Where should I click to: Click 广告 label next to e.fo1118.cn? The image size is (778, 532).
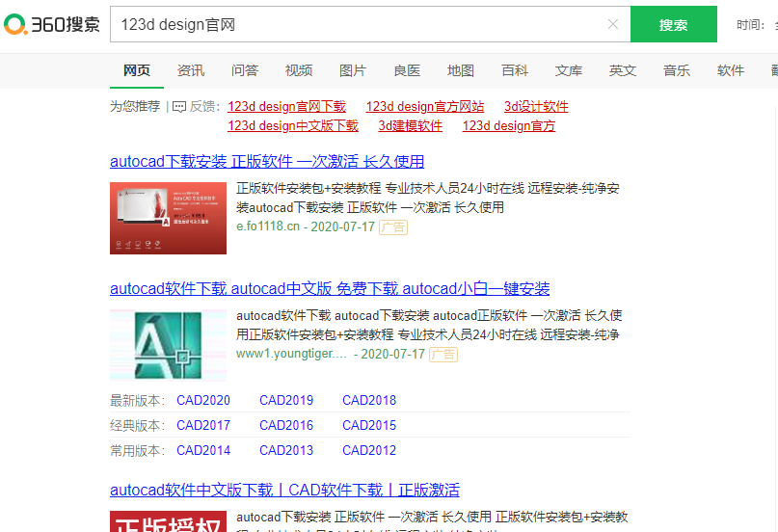tap(393, 227)
